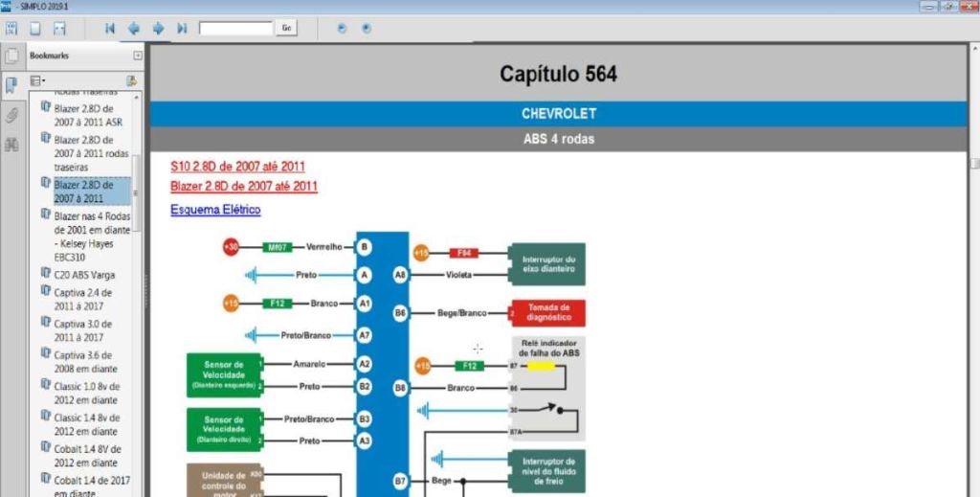Image resolution: width=980 pixels, height=497 pixels.
Task: Open the bookmarks options dropdown
Action: pyautogui.click(x=37, y=80)
